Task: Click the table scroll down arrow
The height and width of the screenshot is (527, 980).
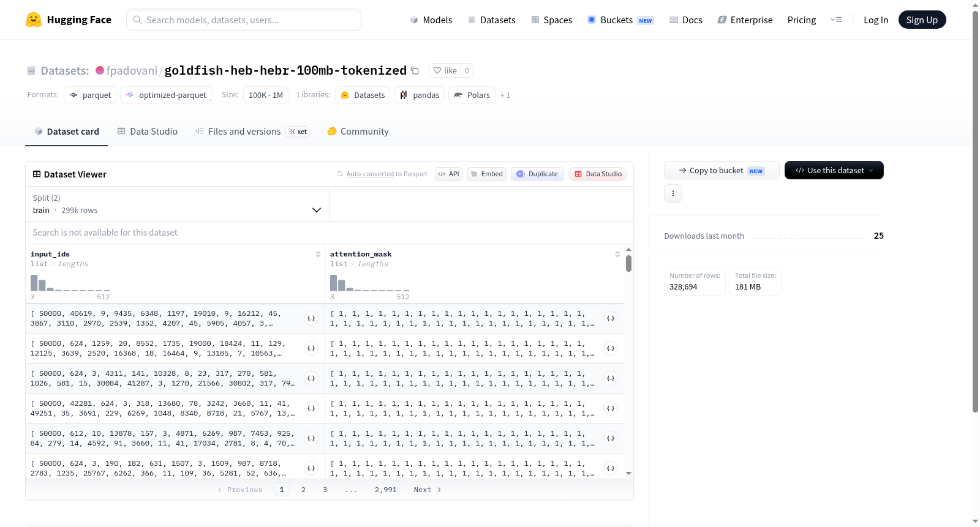Action: coord(628,473)
